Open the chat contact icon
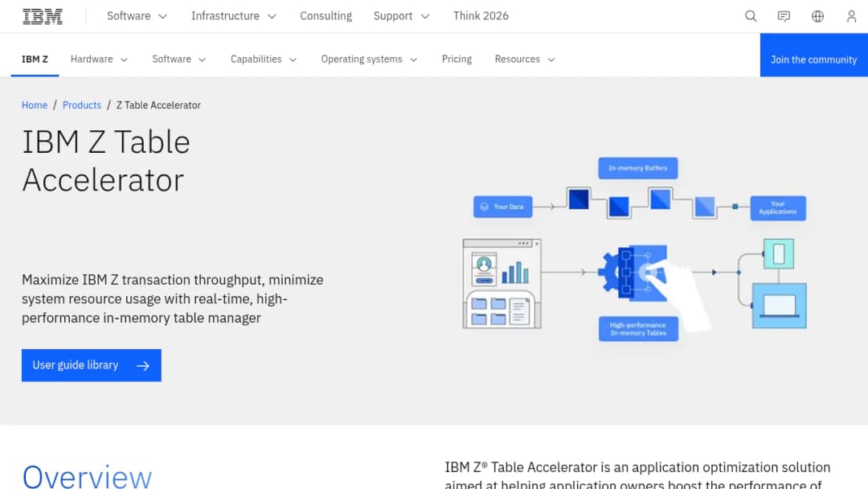This screenshot has width=868, height=489. tap(784, 16)
